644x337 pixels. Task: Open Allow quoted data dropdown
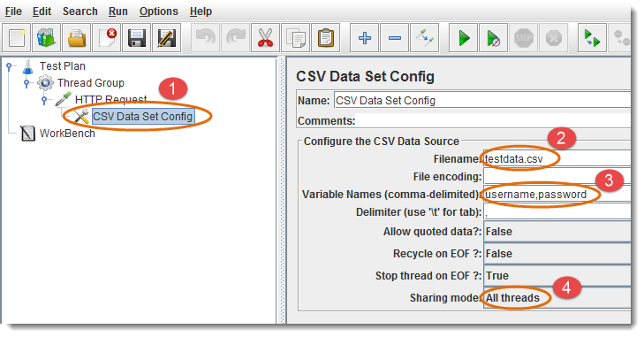[x=557, y=232]
